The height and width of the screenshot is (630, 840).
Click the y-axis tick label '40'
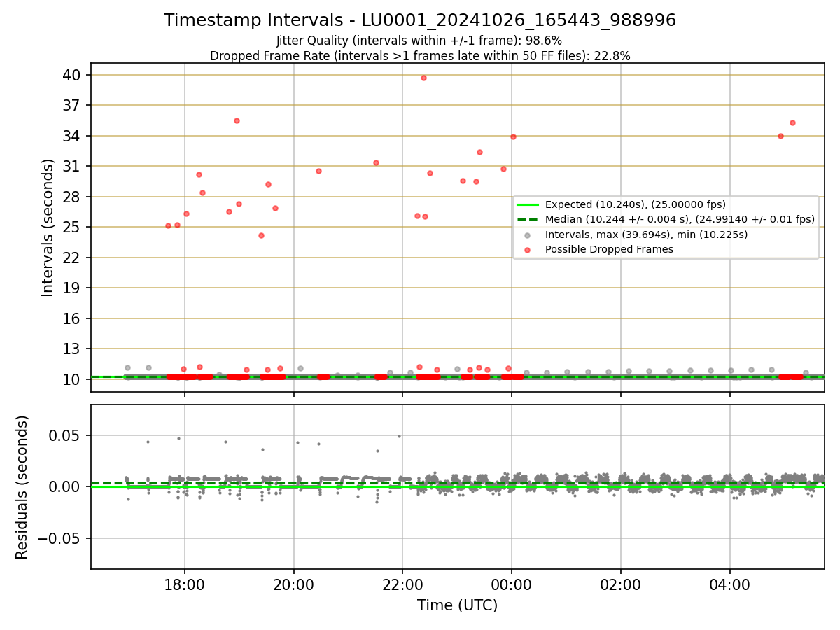coord(72,75)
